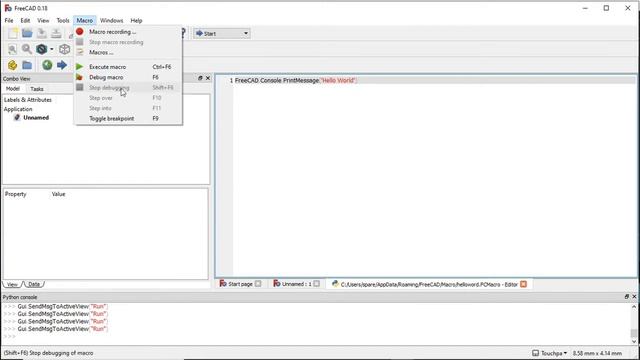Open the Tools menu

pyautogui.click(x=63, y=20)
